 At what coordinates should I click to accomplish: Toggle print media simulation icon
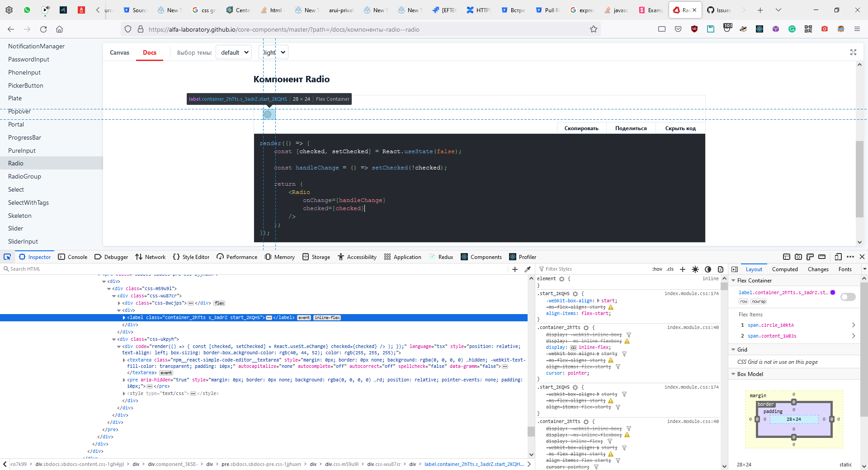point(721,269)
